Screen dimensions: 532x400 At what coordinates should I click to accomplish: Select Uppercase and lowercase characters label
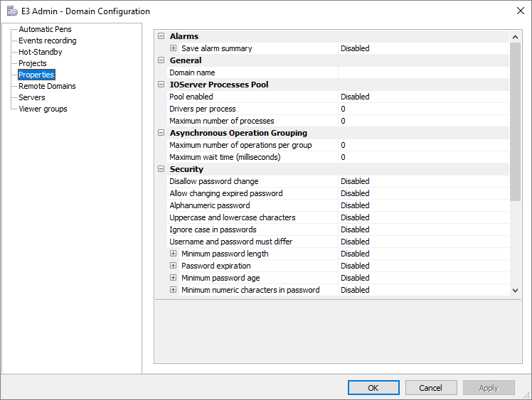pos(233,217)
